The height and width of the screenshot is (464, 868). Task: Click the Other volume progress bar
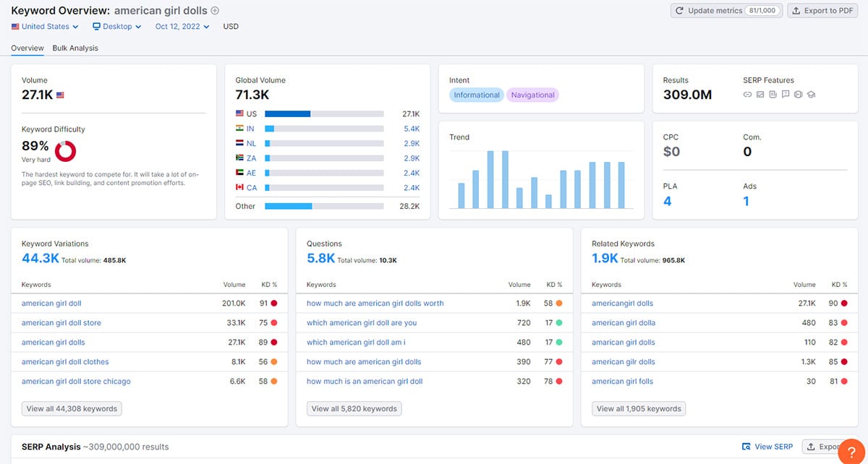coord(324,206)
